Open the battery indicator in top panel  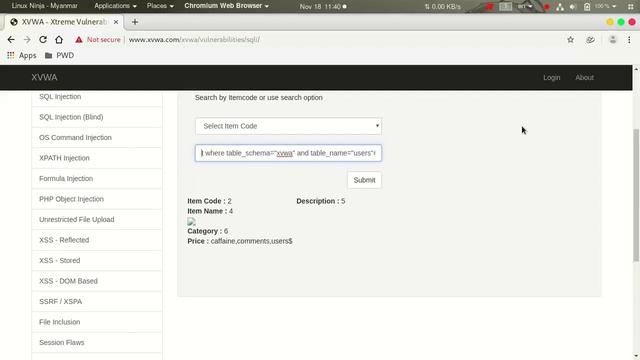tap(587, 7)
